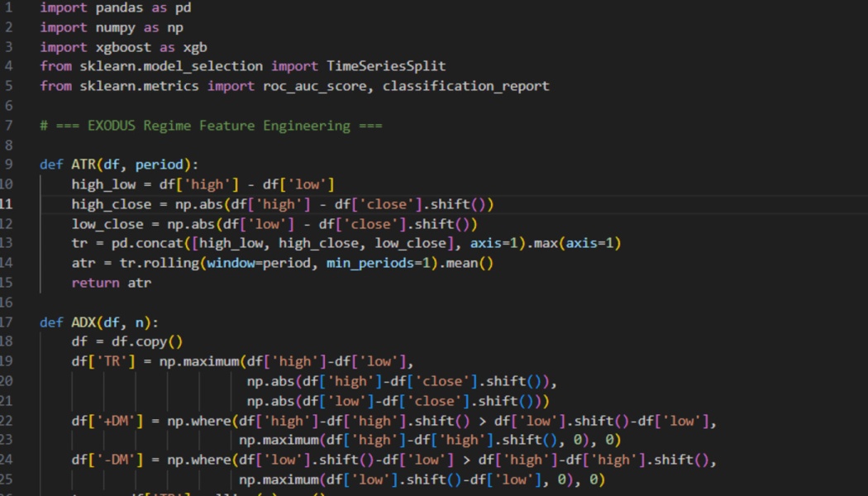Click 'numpy' in the second import line
This screenshot has height=496, width=868.
coord(115,27)
